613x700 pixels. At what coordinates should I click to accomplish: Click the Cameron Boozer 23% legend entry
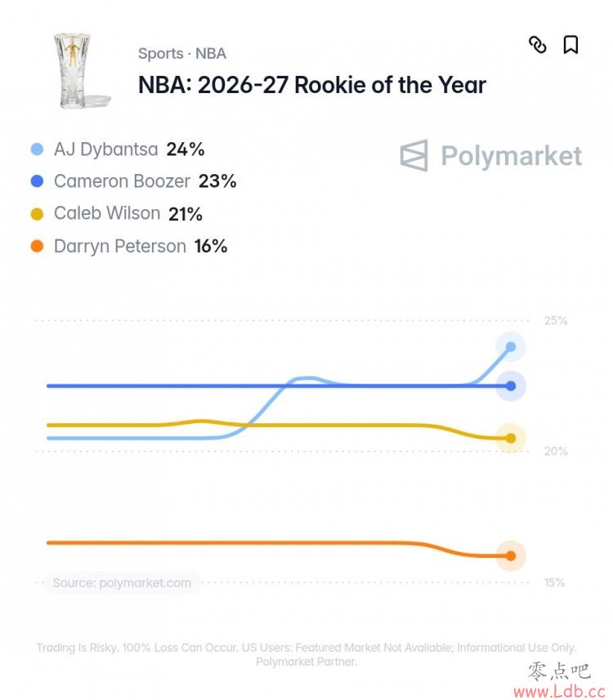(133, 181)
